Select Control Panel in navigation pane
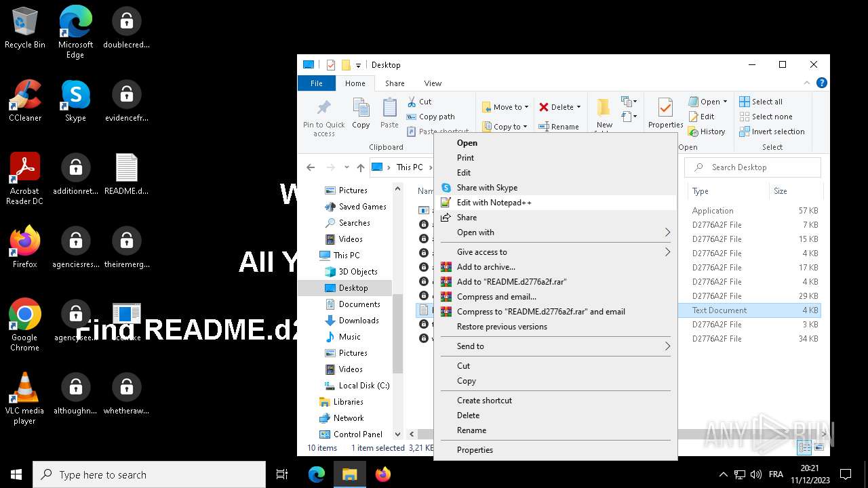868x488 pixels. click(x=351, y=434)
